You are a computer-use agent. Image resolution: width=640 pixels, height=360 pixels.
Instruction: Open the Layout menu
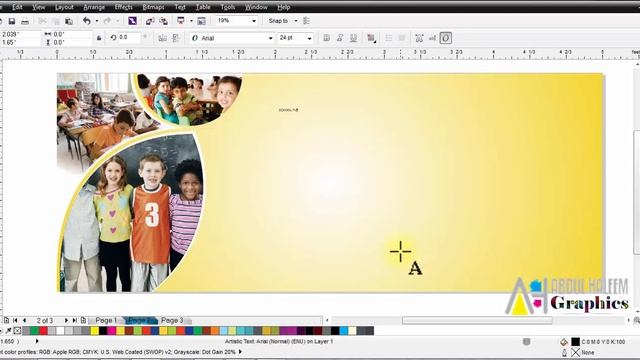tap(64, 7)
